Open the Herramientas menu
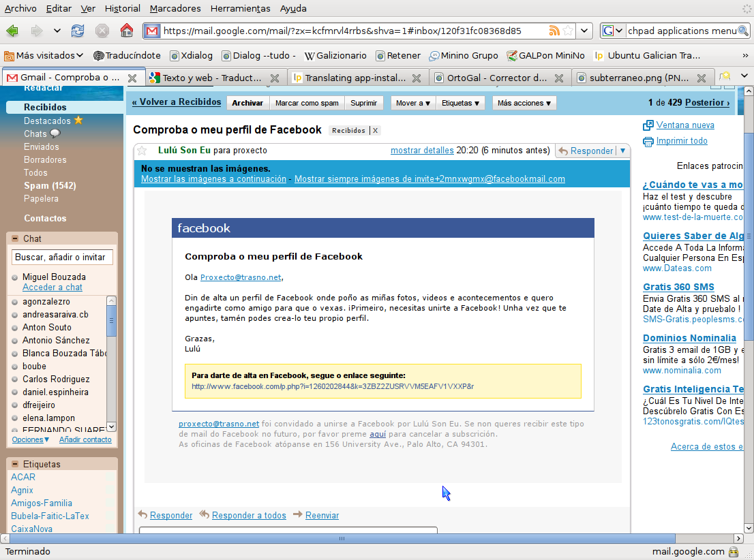 pos(241,9)
